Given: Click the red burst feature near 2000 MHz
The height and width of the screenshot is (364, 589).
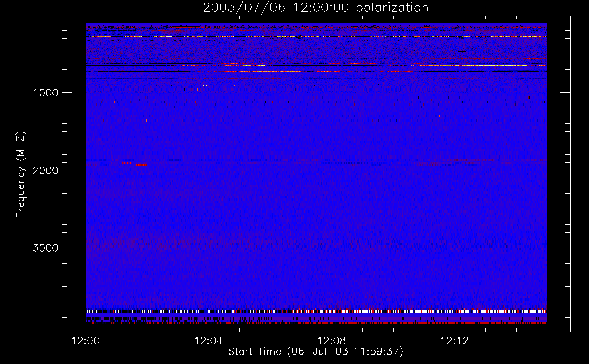Looking at the screenshot, I should 141,165.
